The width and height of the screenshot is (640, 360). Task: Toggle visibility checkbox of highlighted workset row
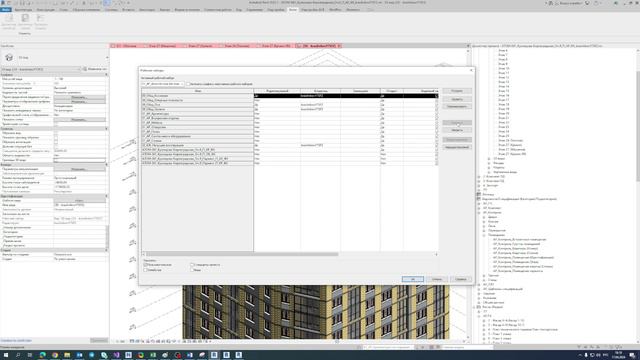tap(436, 96)
